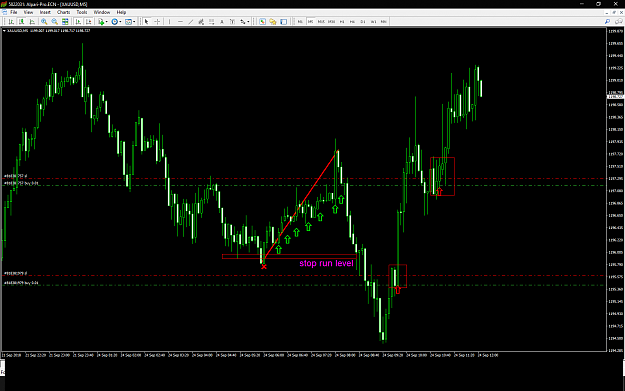Open the Market Watch window icon
This screenshot has width=625, height=391.
262,22
